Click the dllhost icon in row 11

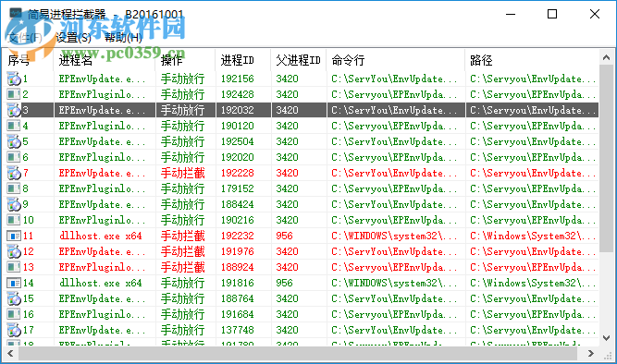14,236
